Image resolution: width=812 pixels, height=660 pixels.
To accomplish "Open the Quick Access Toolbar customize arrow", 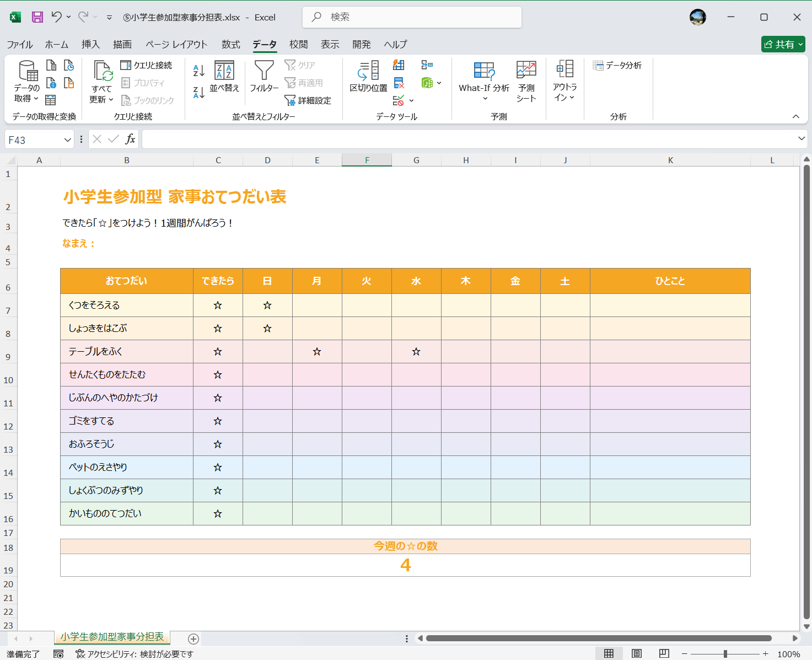I will 109,18.
